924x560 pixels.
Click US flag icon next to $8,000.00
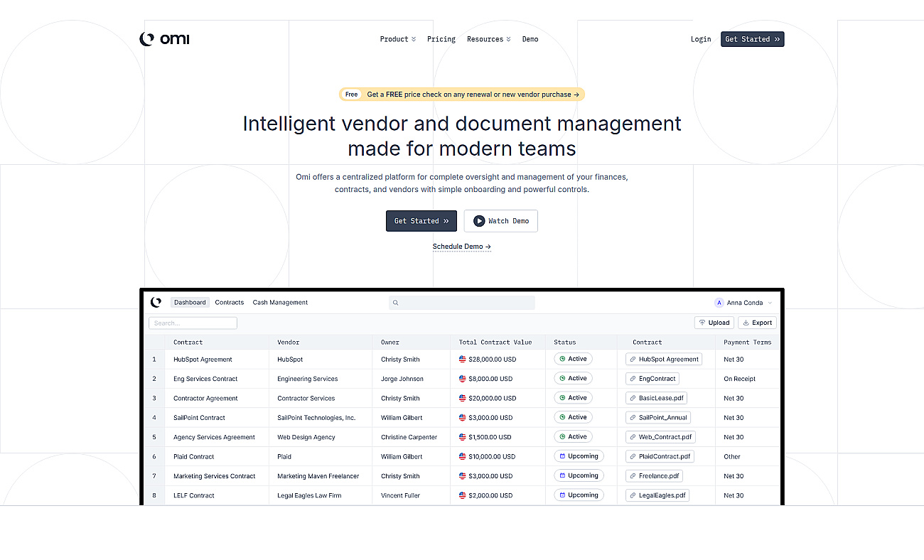[x=462, y=379]
